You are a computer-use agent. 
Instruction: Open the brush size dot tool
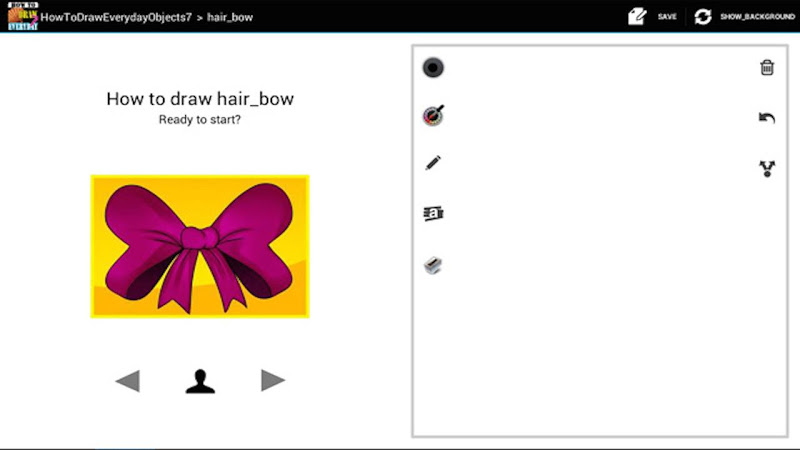click(433, 67)
